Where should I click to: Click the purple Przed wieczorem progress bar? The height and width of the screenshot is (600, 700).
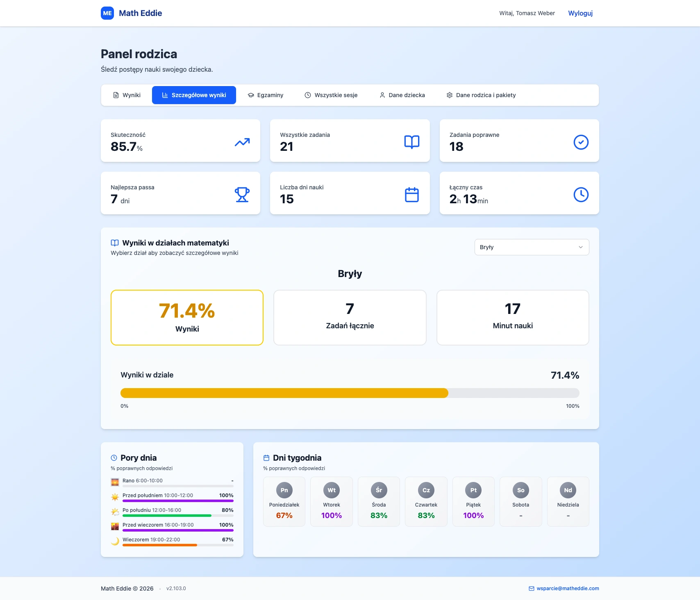coord(178,530)
